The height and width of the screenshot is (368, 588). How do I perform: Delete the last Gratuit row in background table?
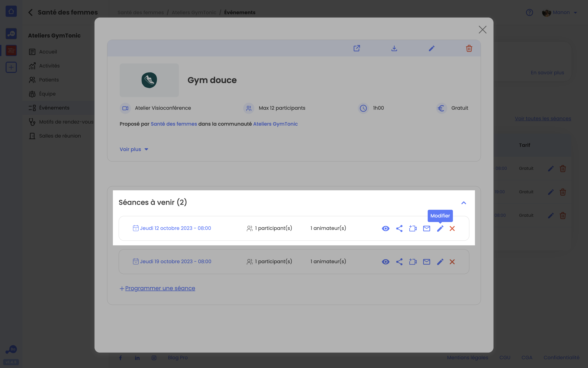click(563, 215)
